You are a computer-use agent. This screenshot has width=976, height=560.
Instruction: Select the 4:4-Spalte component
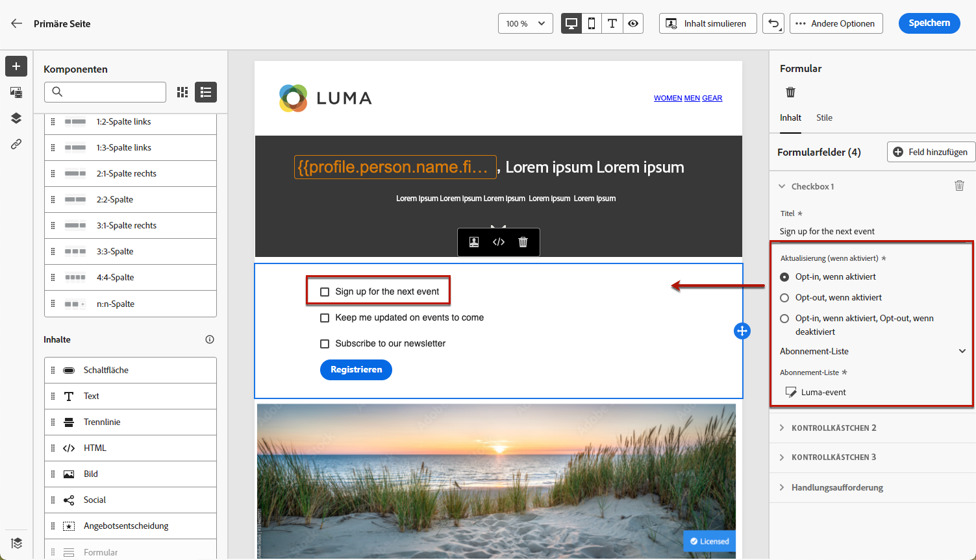pyautogui.click(x=131, y=278)
